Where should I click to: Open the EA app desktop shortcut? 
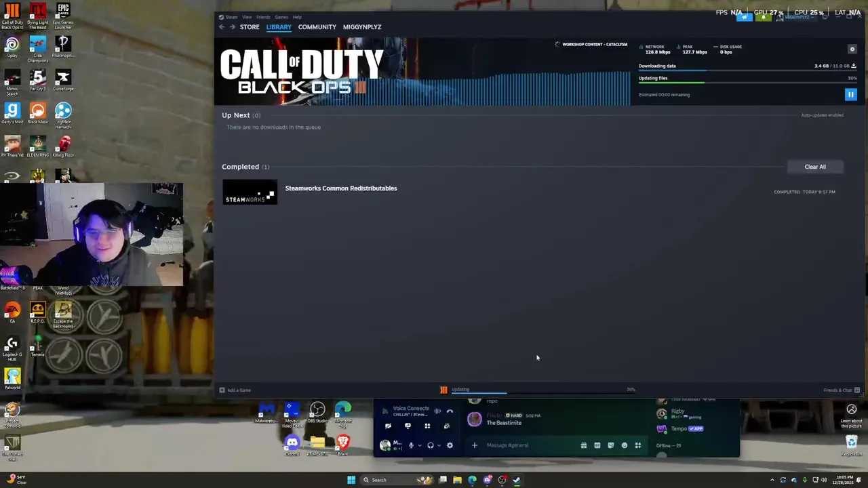(x=12, y=312)
